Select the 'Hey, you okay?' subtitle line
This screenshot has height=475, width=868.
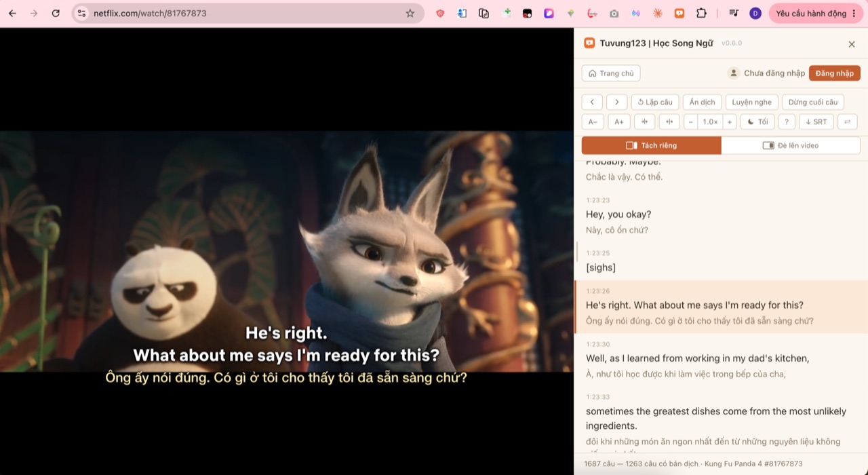pos(618,214)
